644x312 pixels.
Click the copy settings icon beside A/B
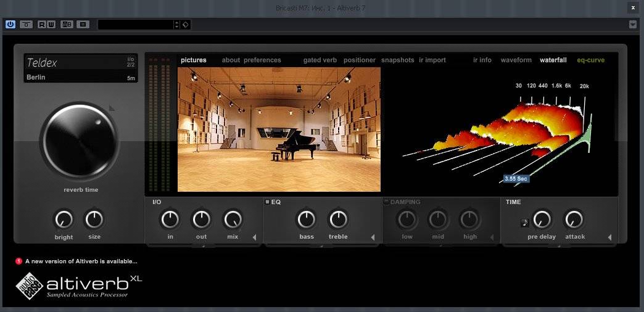tap(83, 25)
